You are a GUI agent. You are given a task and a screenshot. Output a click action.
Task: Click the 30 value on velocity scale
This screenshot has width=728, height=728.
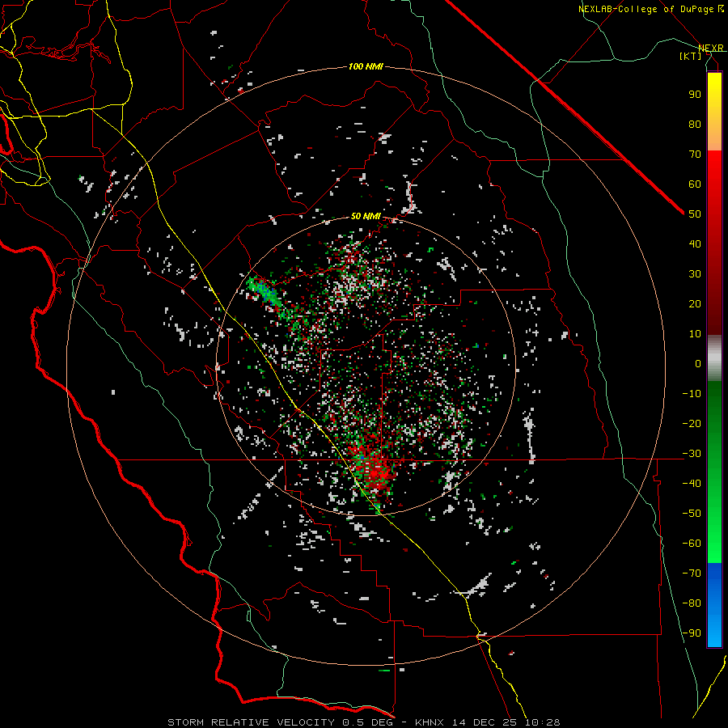[x=695, y=274]
